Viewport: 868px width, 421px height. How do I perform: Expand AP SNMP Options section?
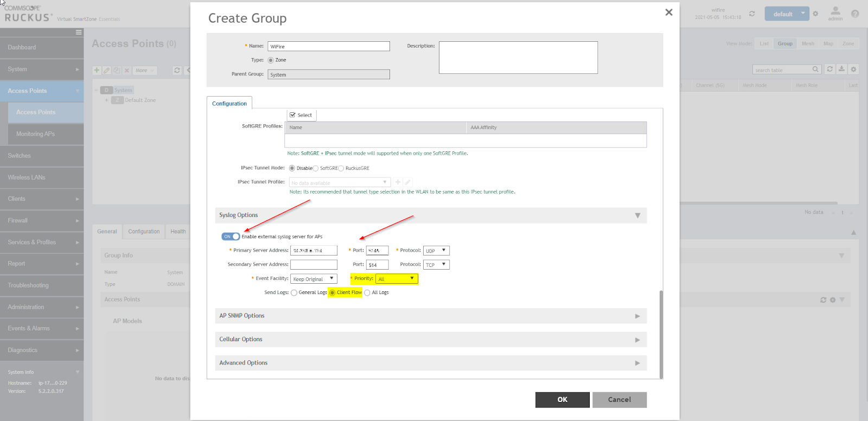click(x=637, y=316)
